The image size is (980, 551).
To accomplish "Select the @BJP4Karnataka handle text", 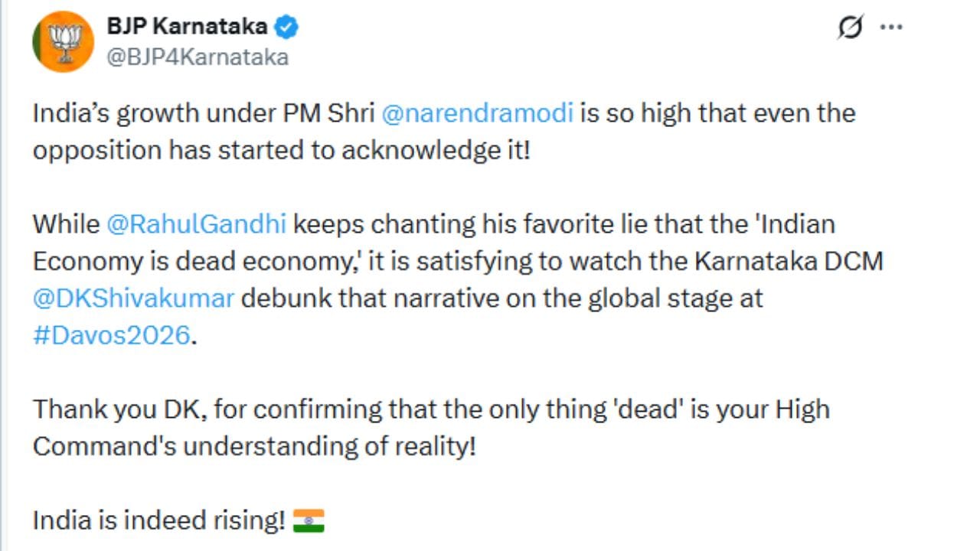I will pyautogui.click(x=197, y=56).
